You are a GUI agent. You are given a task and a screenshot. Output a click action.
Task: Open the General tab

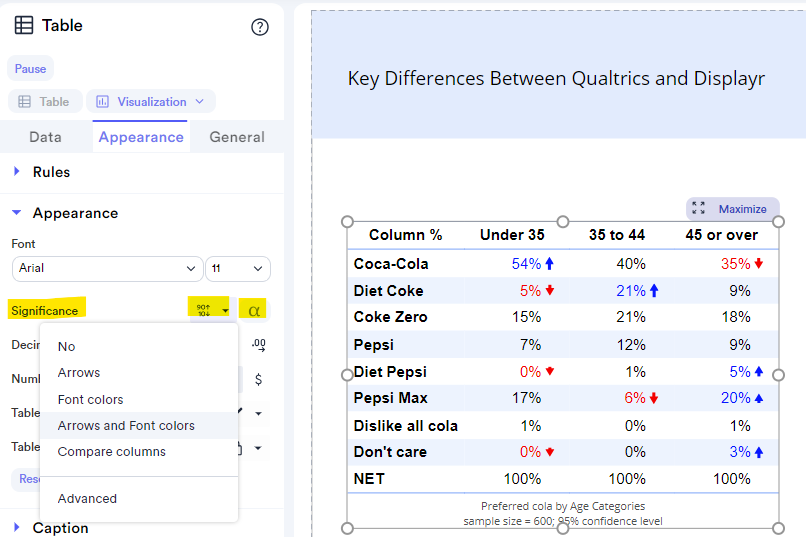(x=237, y=137)
